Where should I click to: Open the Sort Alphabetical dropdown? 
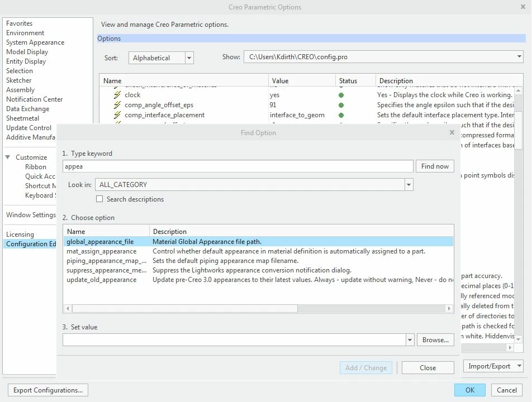[189, 58]
